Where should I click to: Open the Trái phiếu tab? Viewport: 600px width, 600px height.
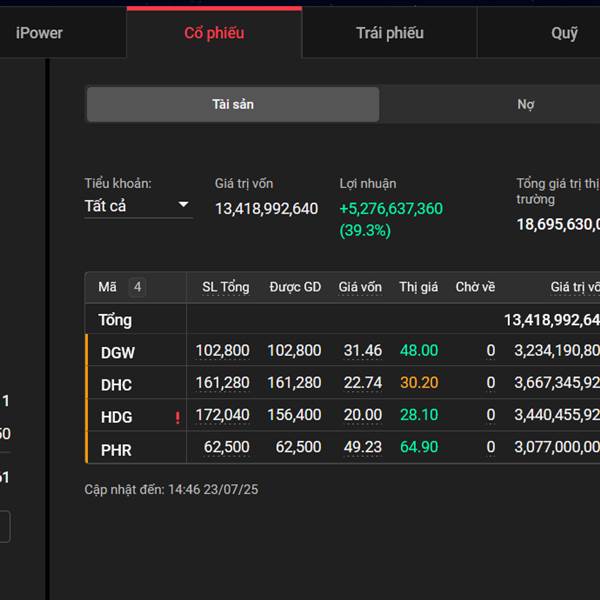tap(390, 33)
